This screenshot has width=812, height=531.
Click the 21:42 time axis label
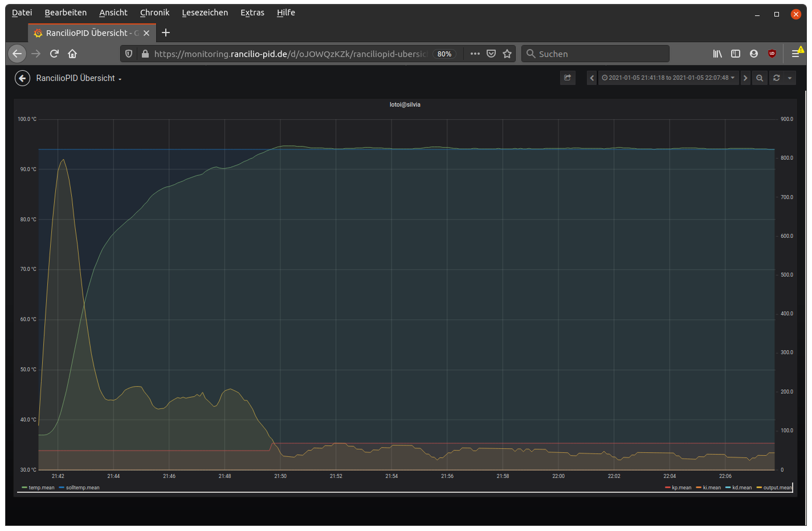[58, 476]
